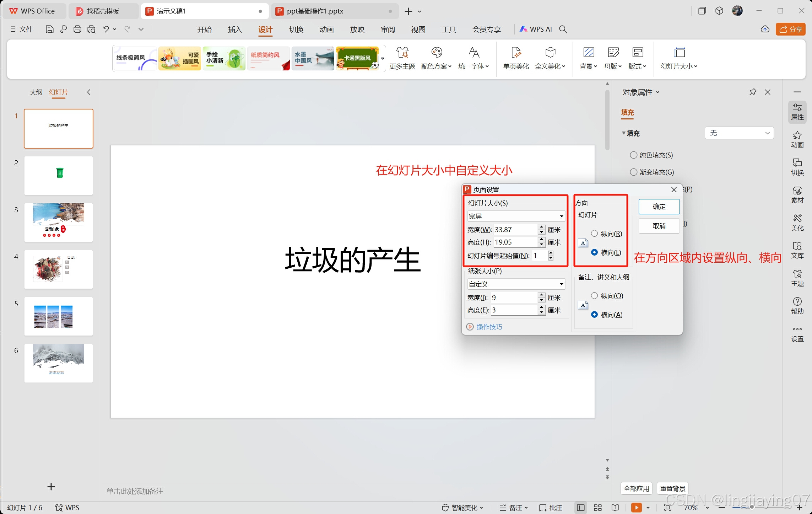The image size is (812, 514).
Task: Click the 美化 sidebar icon
Action: (x=797, y=223)
